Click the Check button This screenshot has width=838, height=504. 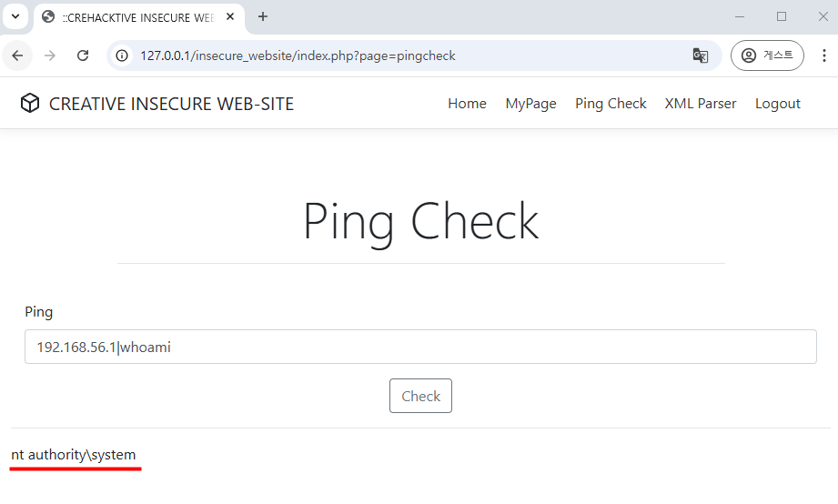pos(420,396)
